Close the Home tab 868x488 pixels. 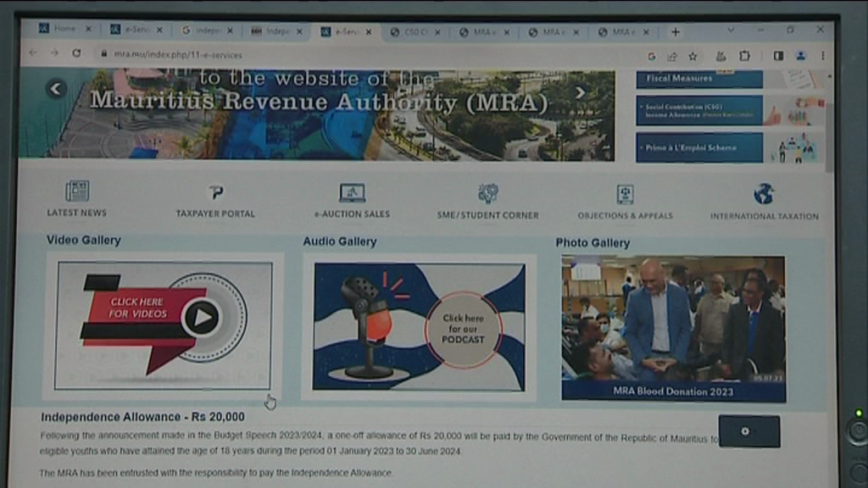(88, 29)
